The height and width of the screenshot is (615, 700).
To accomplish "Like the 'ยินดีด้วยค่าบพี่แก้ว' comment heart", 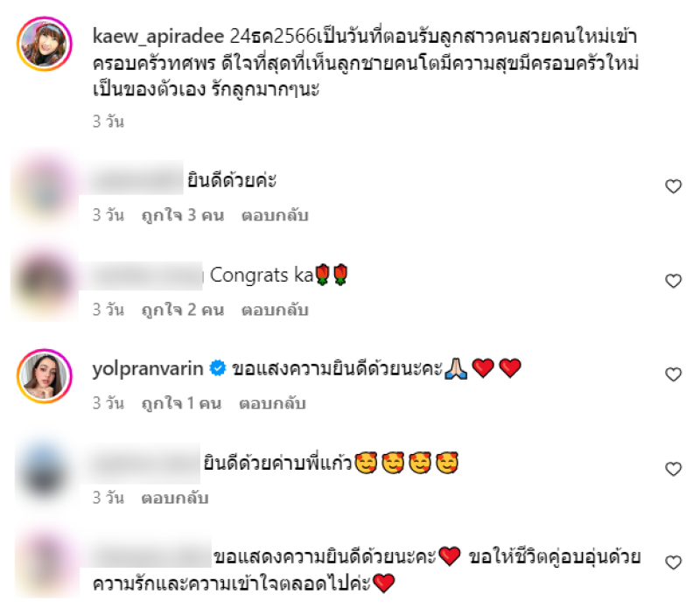I will 673,469.
